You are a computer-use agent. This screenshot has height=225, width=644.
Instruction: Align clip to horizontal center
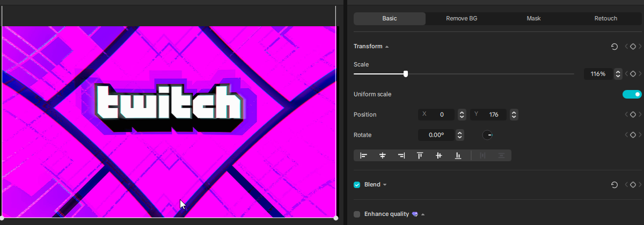click(383, 155)
